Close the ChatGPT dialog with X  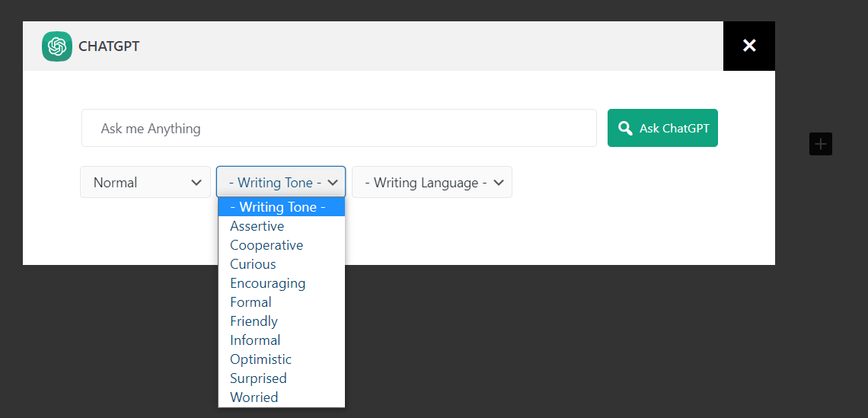tap(749, 46)
